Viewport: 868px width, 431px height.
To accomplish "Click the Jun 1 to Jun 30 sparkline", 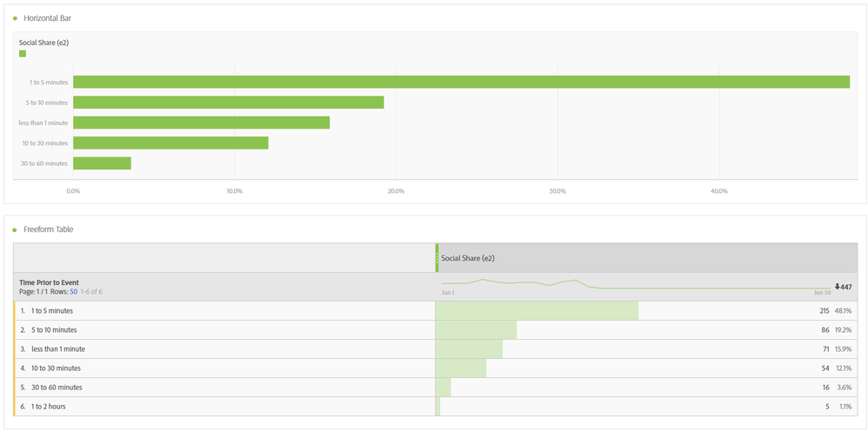I will coord(635,285).
